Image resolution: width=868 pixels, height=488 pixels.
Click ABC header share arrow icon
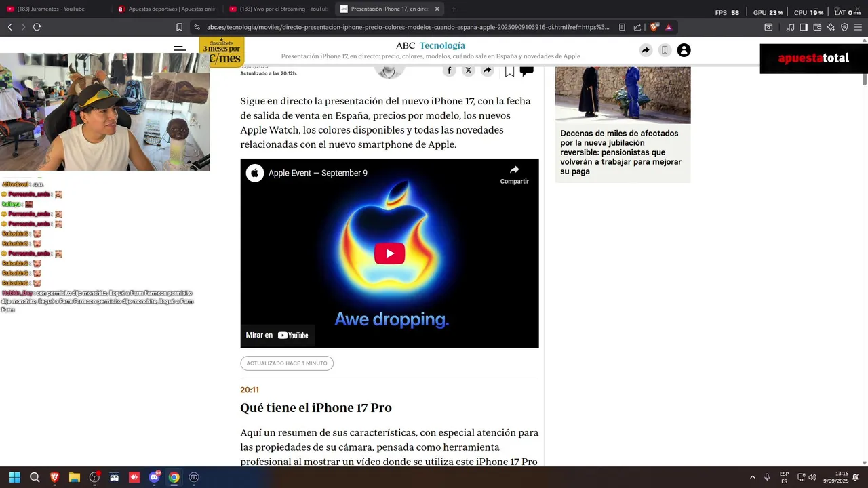coord(646,50)
